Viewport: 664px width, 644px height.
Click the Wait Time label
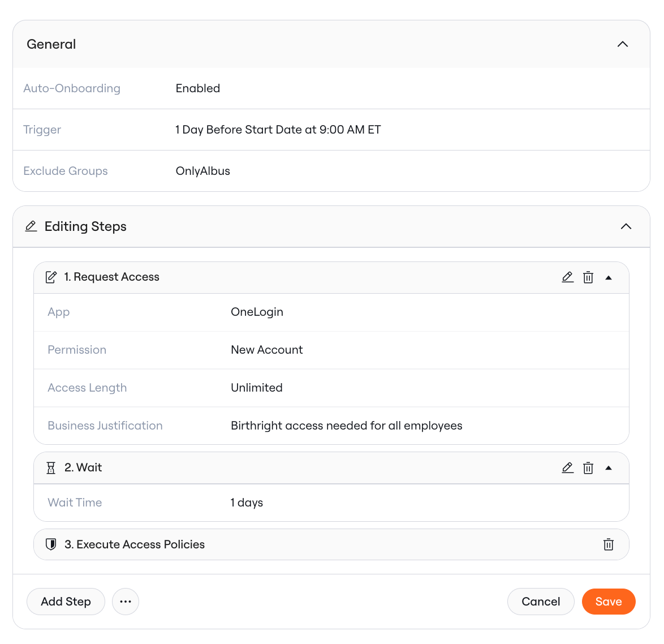tap(75, 503)
